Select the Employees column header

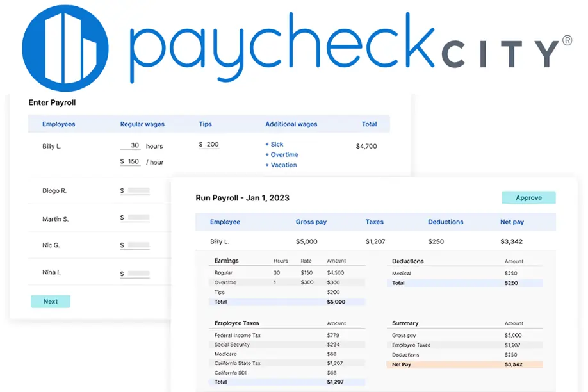(x=58, y=124)
